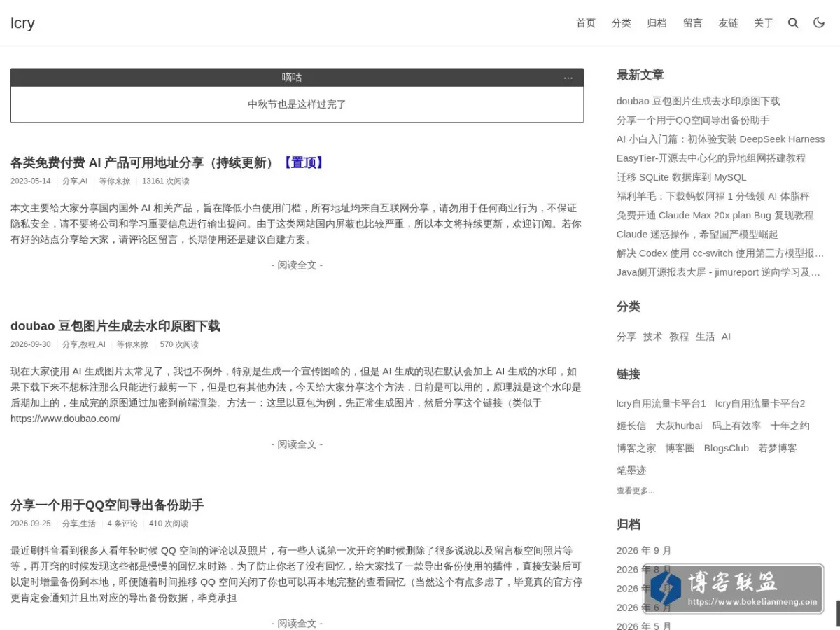
Task: Open 关于 navigation item
Action: tap(764, 23)
